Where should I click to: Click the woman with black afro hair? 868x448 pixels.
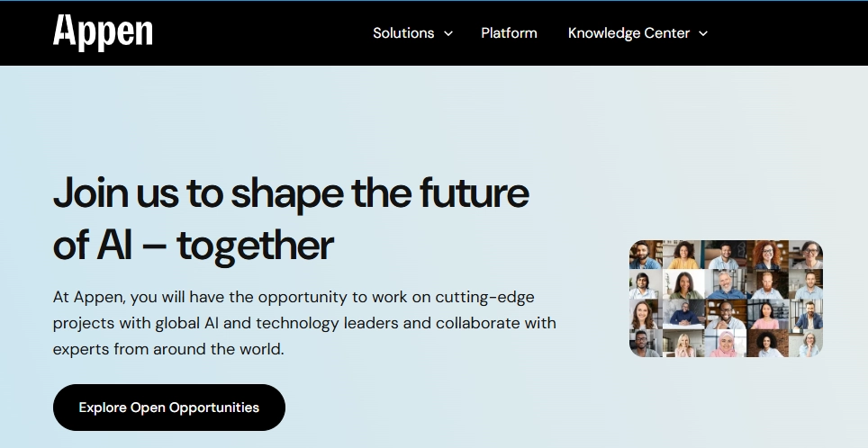pyautogui.click(x=767, y=344)
